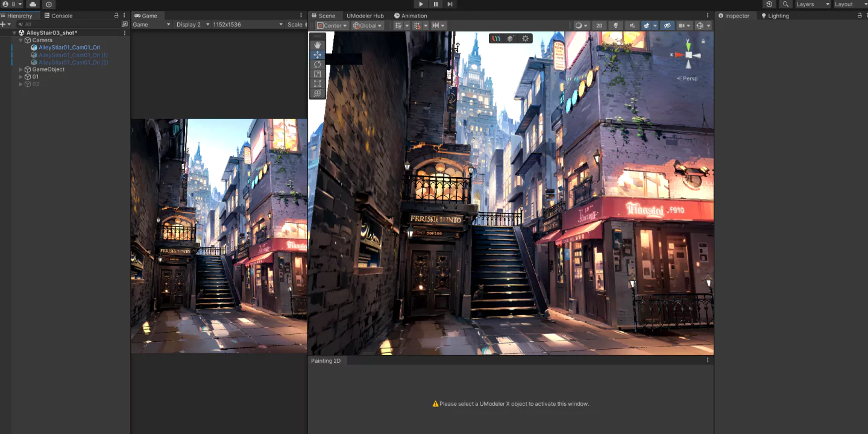Collapse the Camera object in Hierarchy
Viewport: 868px width, 434px height.
pyautogui.click(x=20, y=40)
